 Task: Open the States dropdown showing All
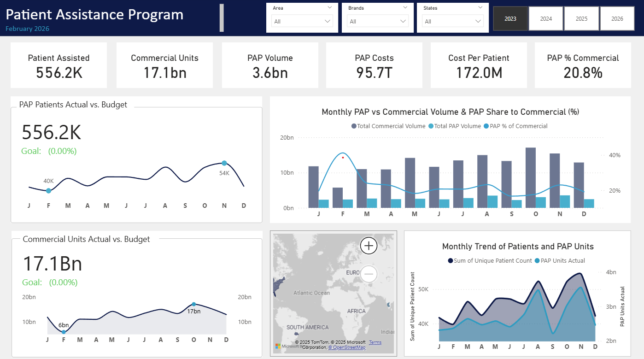point(453,21)
